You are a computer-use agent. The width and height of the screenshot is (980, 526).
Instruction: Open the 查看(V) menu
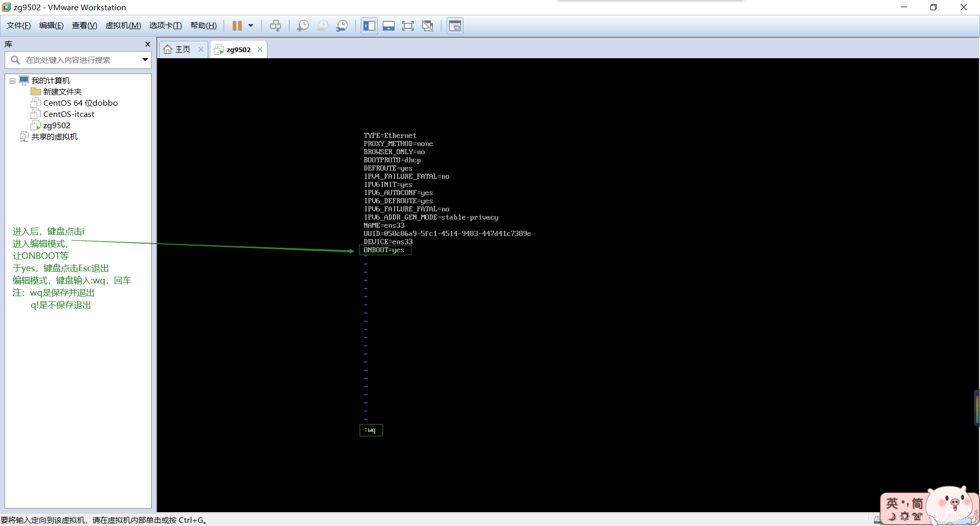coord(85,26)
